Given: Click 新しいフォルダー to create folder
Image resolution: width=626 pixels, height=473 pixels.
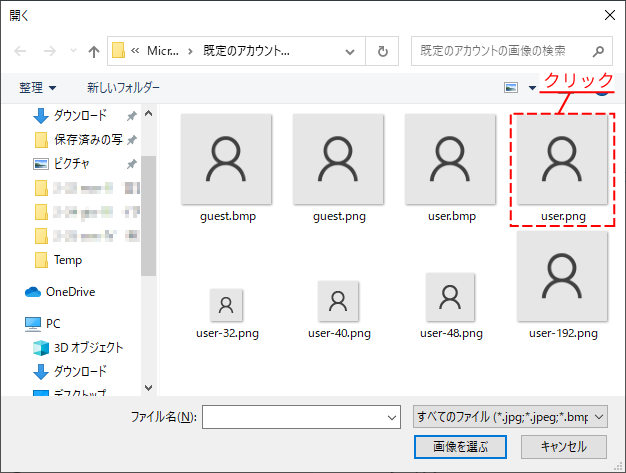Looking at the screenshot, I should 123,88.
